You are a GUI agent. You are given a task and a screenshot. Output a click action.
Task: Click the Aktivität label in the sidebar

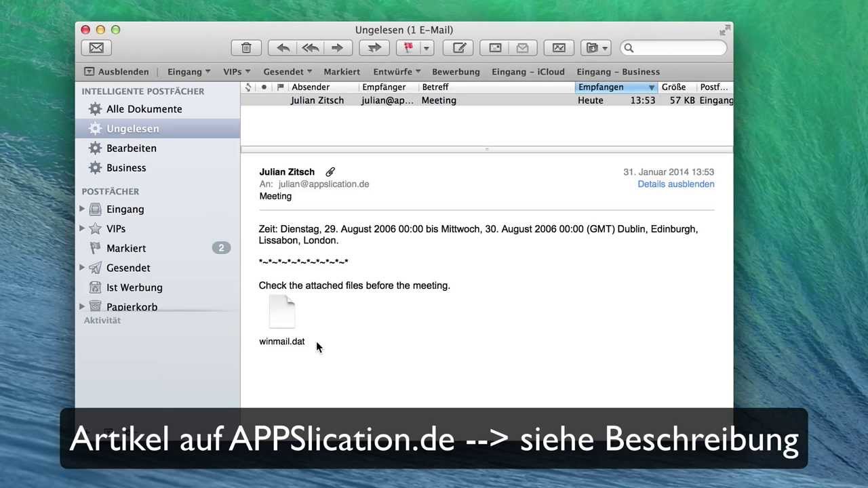102,321
